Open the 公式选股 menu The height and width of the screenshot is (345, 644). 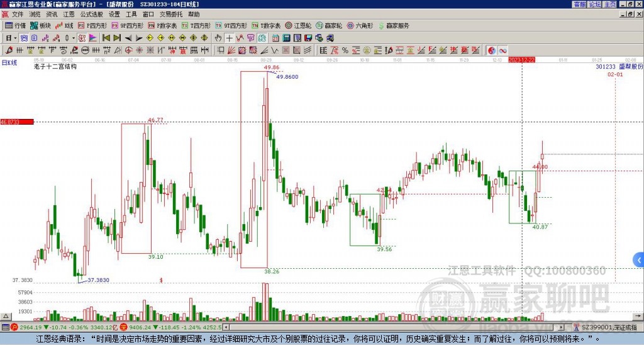pos(91,14)
